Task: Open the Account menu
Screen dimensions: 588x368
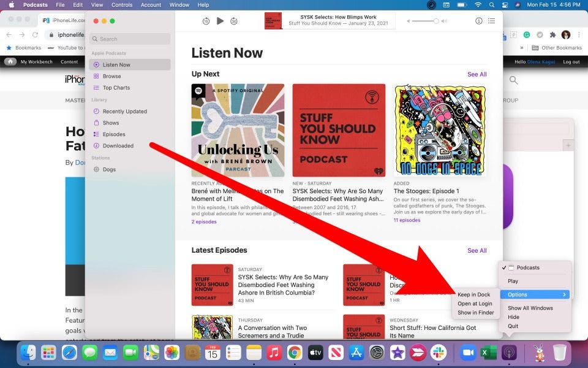Action: 151,5
